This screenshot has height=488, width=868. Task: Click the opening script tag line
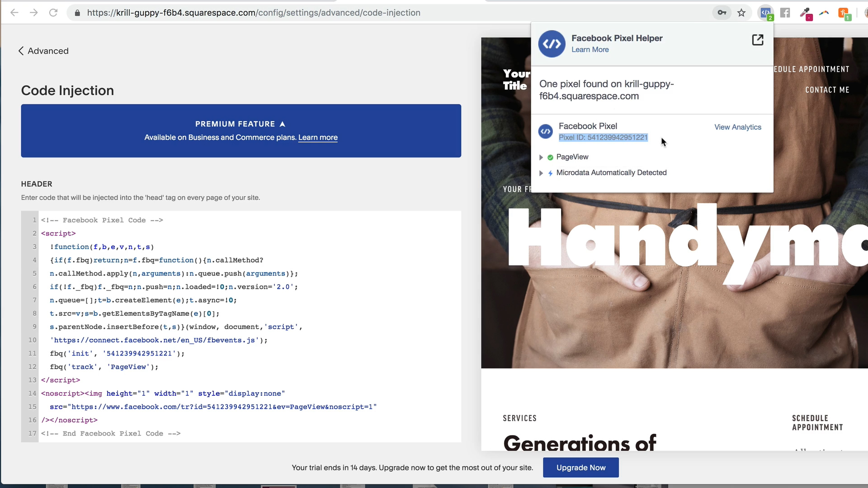tap(58, 234)
